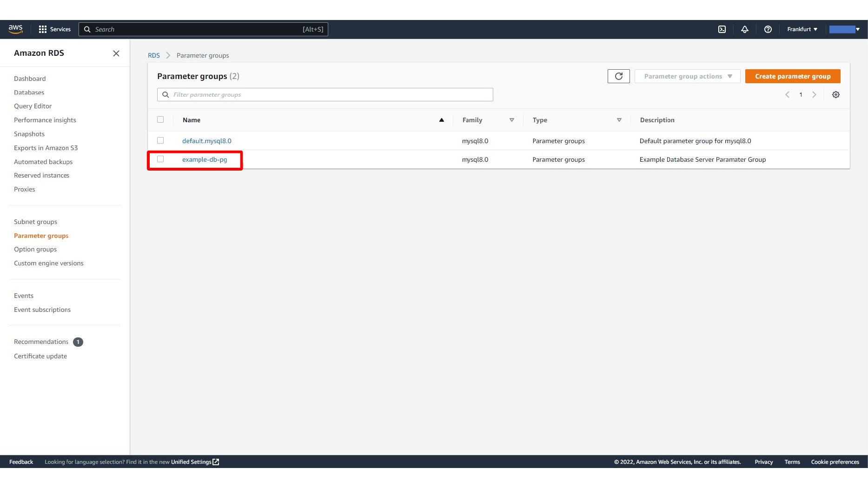Screen dimensions: 868x488
Task: Open Proxies in sidebar
Action: coord(24,189)
